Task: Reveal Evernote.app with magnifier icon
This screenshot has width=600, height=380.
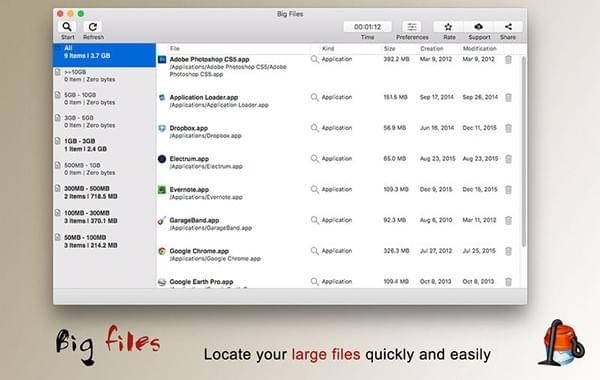Action: [315, 189]
